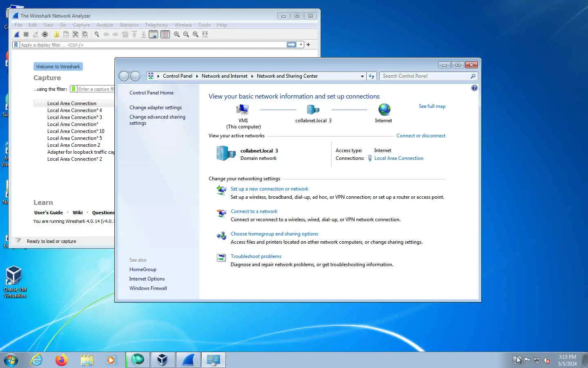
Task: Expand the breadcrumb arrow after Network and Internet
Action: (252, 76)
